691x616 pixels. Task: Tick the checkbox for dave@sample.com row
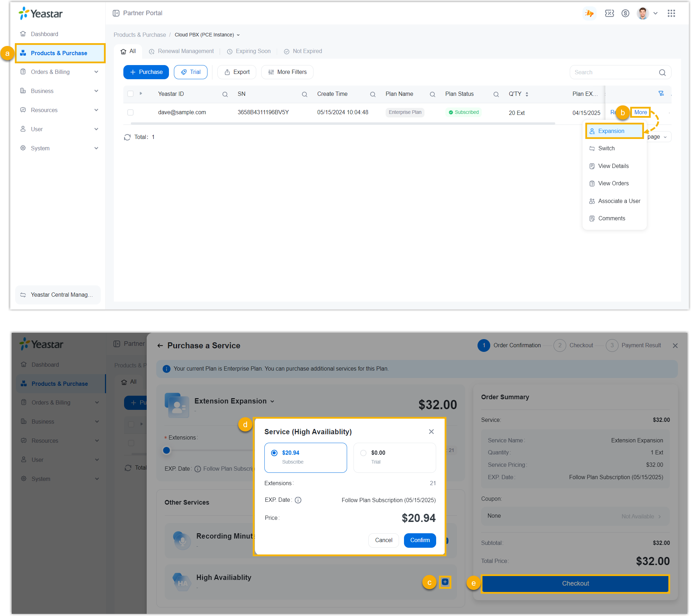[x=130, y=112]
